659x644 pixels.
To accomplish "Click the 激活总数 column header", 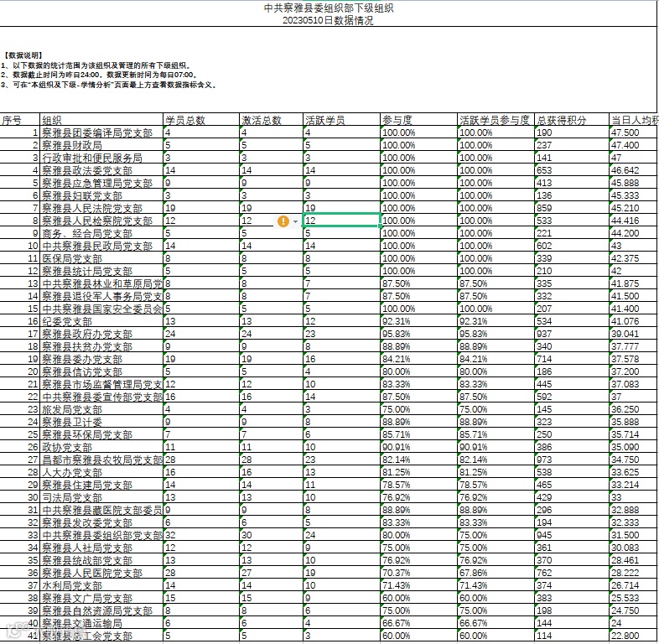I will coord(271,120).
